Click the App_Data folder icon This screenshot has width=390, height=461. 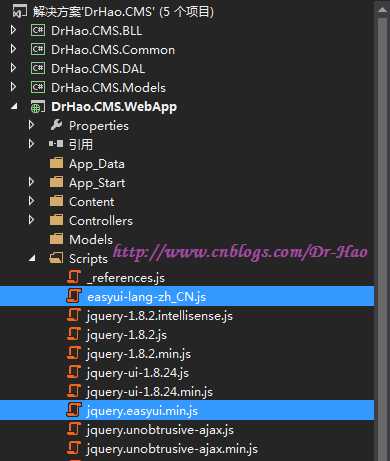click(56, 163)
